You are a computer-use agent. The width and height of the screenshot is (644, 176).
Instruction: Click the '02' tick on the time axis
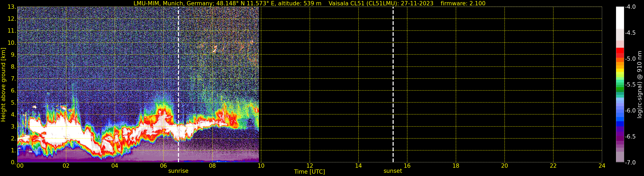(66, 166)
